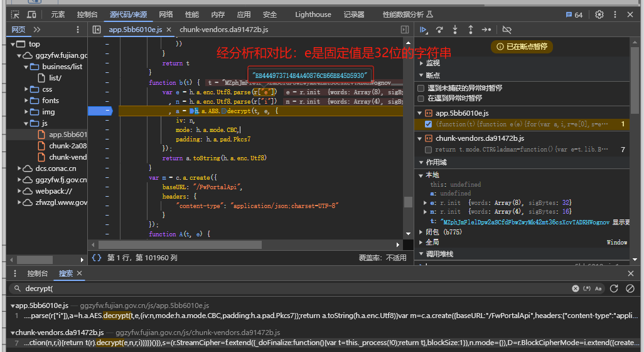Image resolution: width=644 pixels, height=352 pixels.
Task: Resume script execution in debugger
Action: 424,30
